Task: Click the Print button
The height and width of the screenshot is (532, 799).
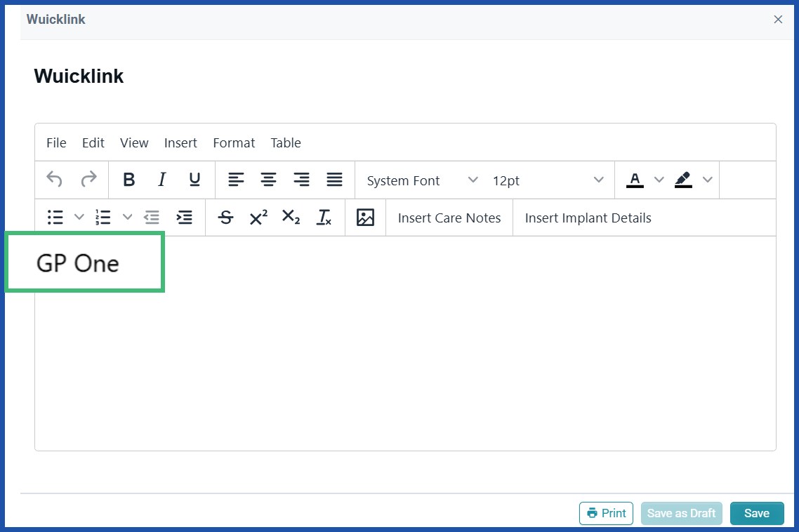Action: point(606,513)
